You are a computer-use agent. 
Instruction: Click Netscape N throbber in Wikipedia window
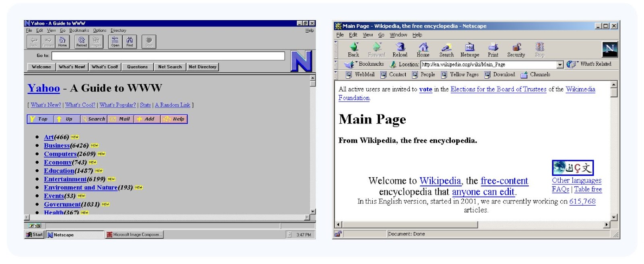pos(610,49)
